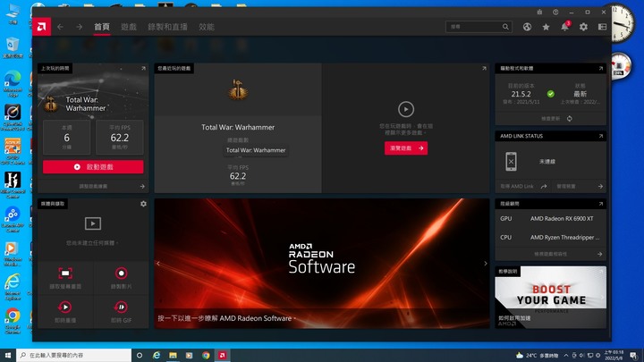Click the red 瀏覽遊戲 browse button

406,148
